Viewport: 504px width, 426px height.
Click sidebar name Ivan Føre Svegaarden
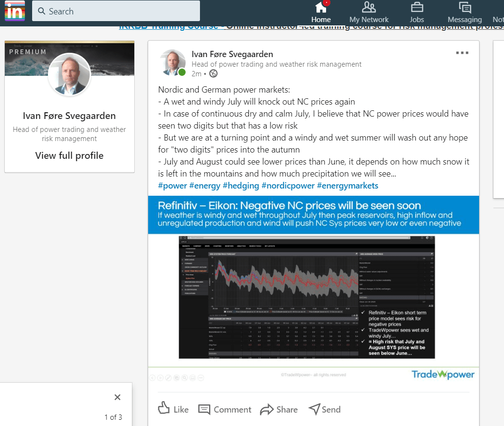(70, 116)
